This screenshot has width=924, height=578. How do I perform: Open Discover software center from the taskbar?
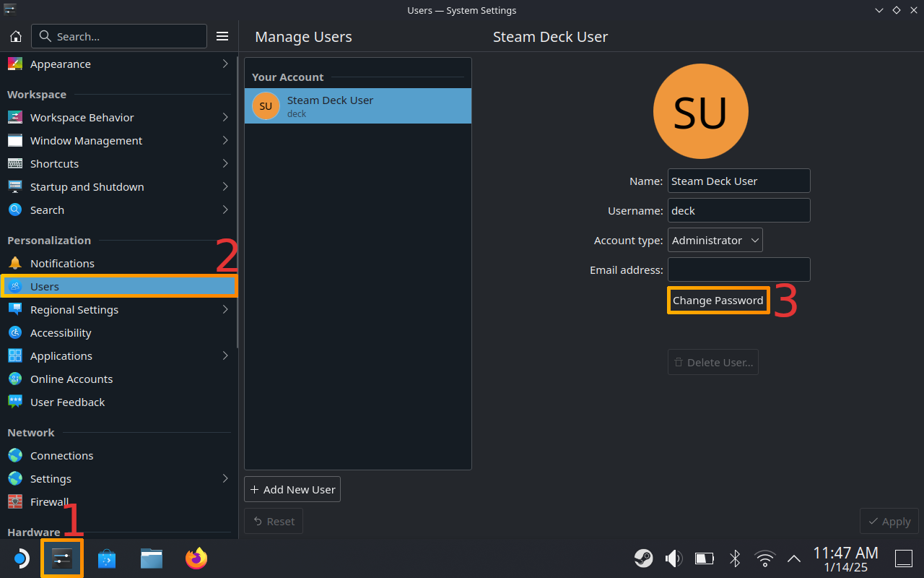coord(106,558)
